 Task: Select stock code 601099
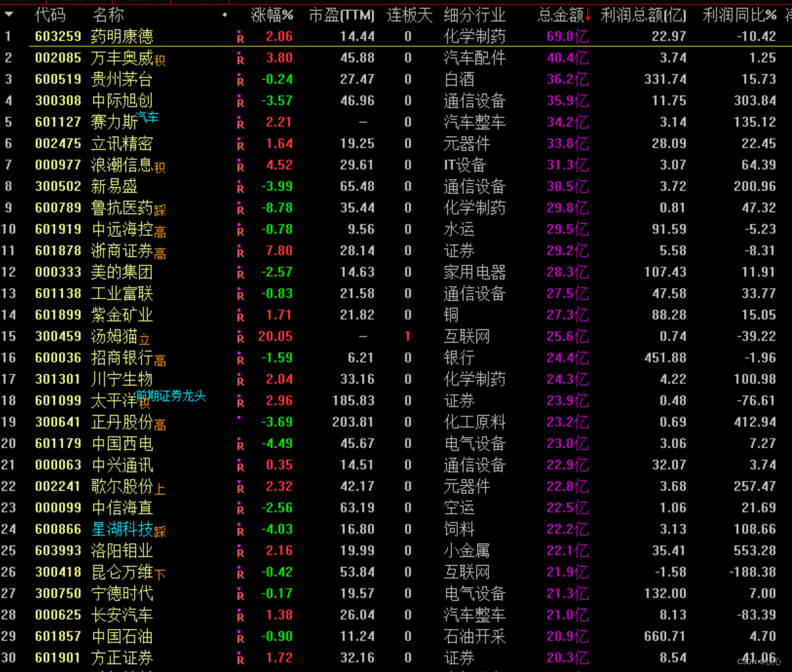pos(58,401)
